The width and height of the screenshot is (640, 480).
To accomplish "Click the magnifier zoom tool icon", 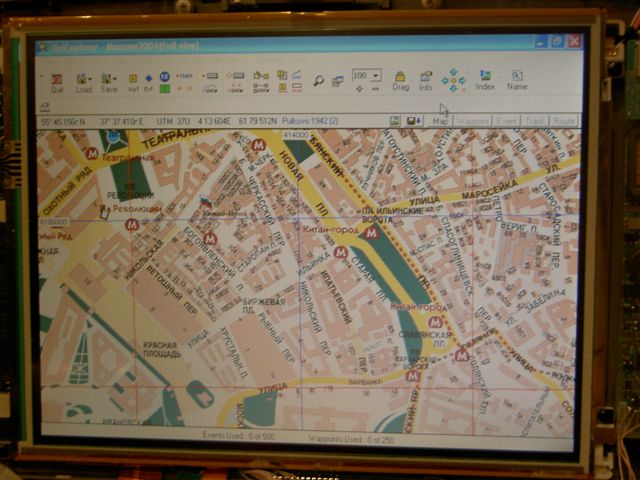I will tap(319, 80).
